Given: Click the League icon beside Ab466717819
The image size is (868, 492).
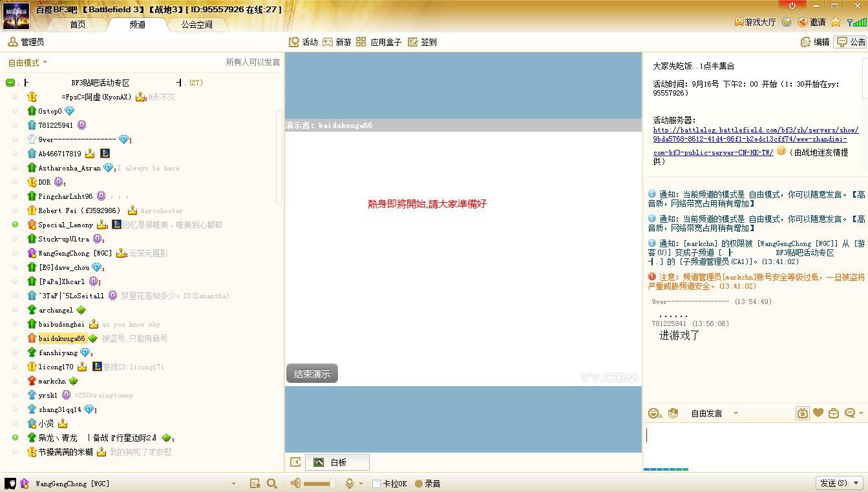Looking at the screenshot, I should pyautogui.click(x=105, y=154).
